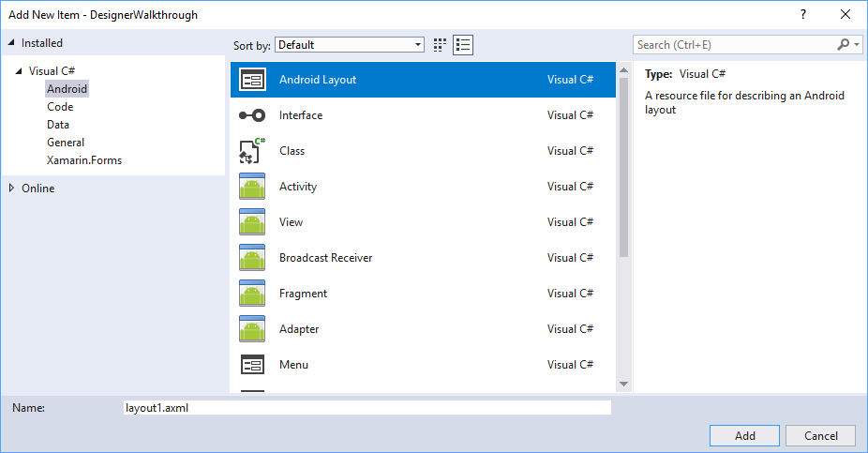Image resolution: width=868 pixels, height=453 pixels.
Task: Click the Menu template icon
Action: point(252,365)
